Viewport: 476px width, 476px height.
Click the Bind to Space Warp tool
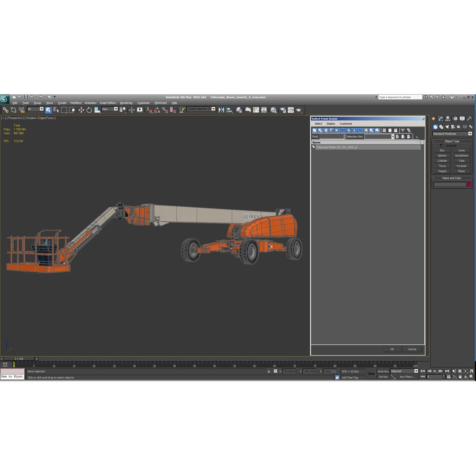(x=22, y=110)
